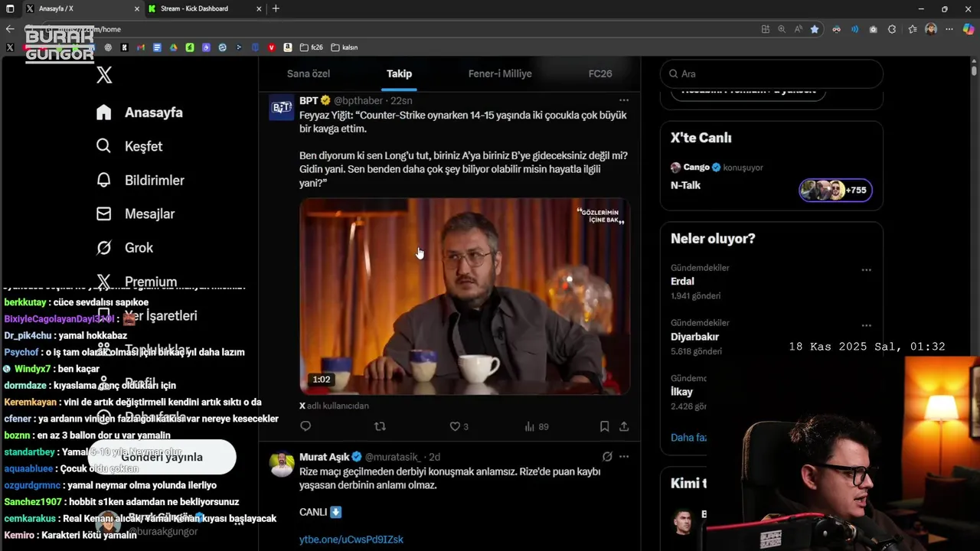Open Bildirimler in the sidebar

[x=140, y=180]
